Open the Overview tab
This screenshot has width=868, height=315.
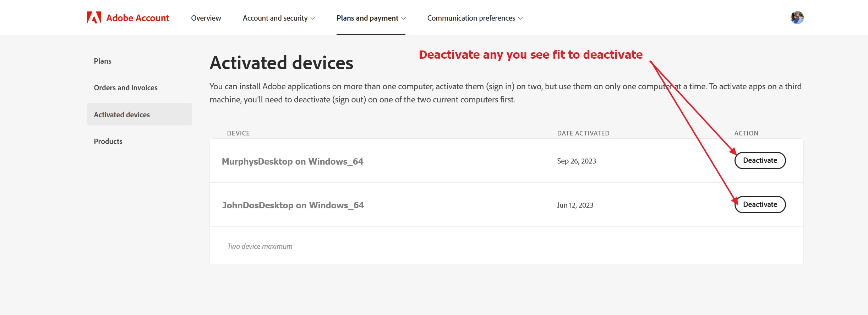[x=206, y=18]
